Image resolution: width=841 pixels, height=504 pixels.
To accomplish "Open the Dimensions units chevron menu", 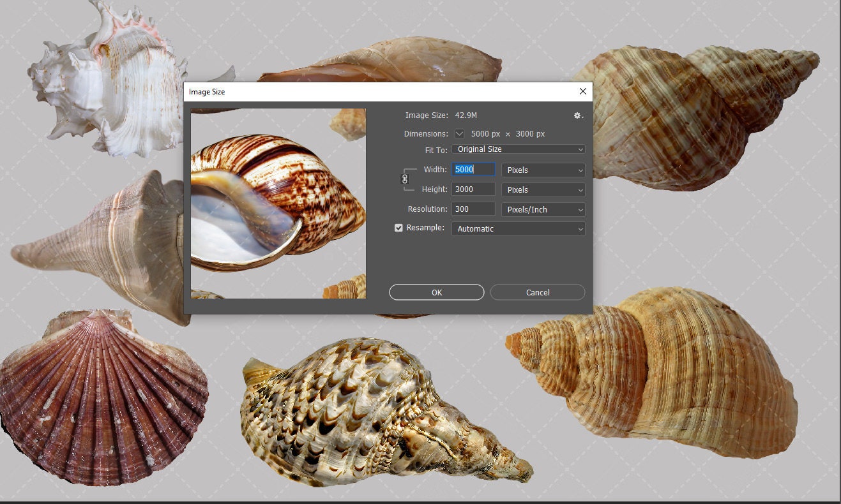I will click(x=459, y=133).
